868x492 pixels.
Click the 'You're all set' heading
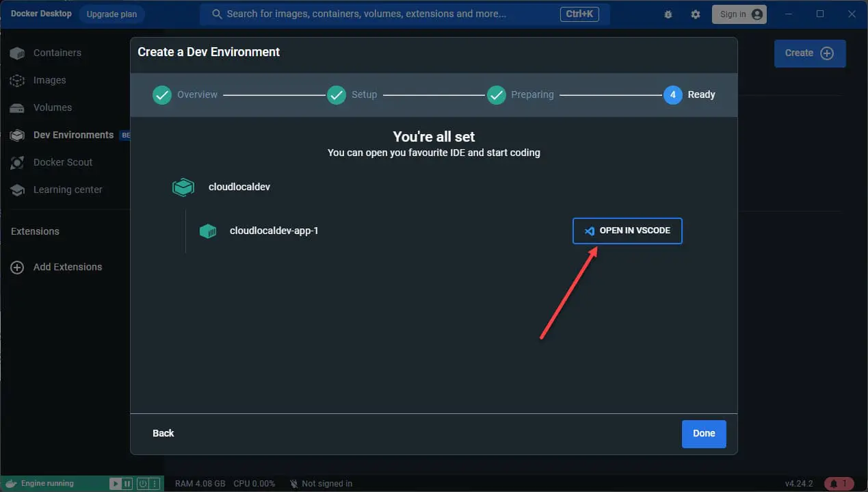point(434,137)
